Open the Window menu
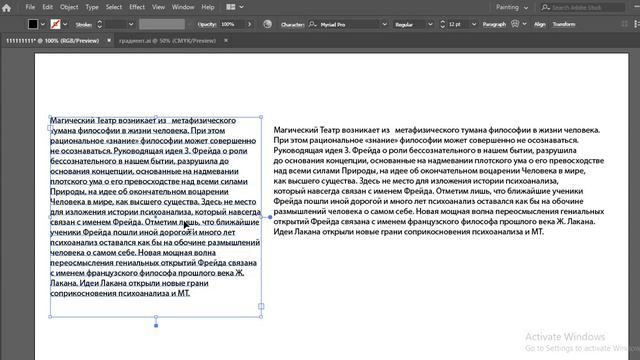The width and height of the screenshot is (640, 360). 183,7
